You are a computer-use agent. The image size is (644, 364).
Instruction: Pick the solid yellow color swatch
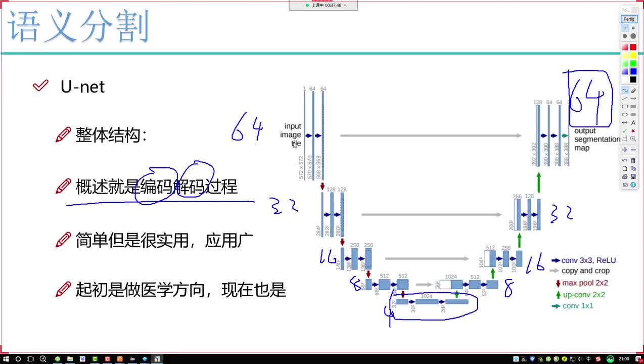coord(633,55)
